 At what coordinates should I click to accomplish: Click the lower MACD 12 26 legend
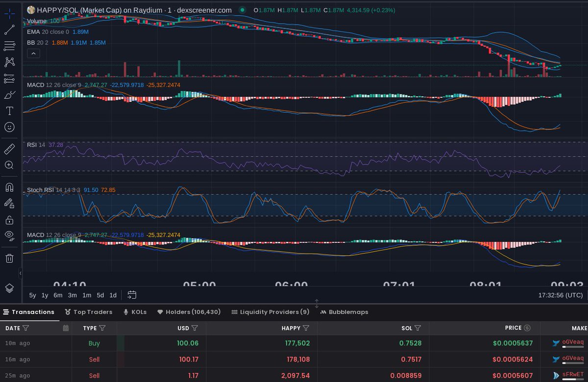click(x=103, y=235)
